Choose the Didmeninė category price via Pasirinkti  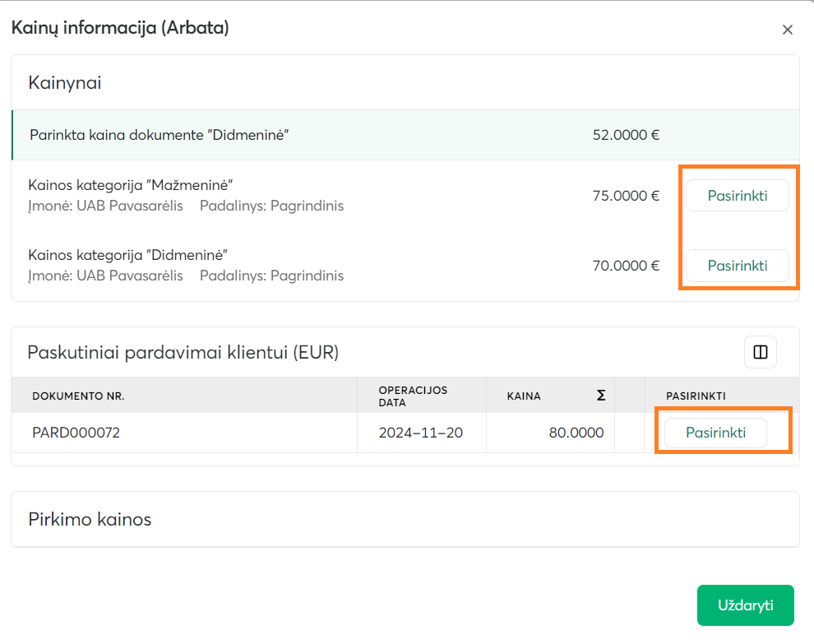(x=737, y=266)
